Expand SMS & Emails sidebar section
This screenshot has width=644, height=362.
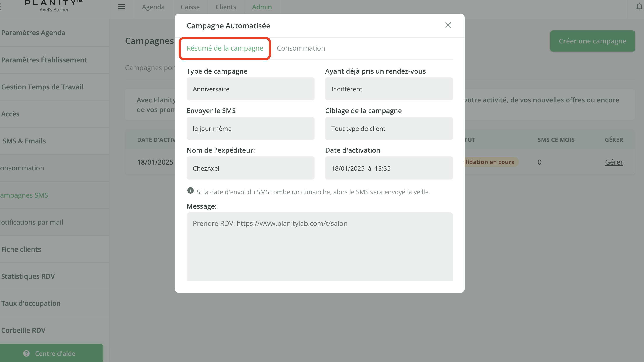click(x=24, y=141)
